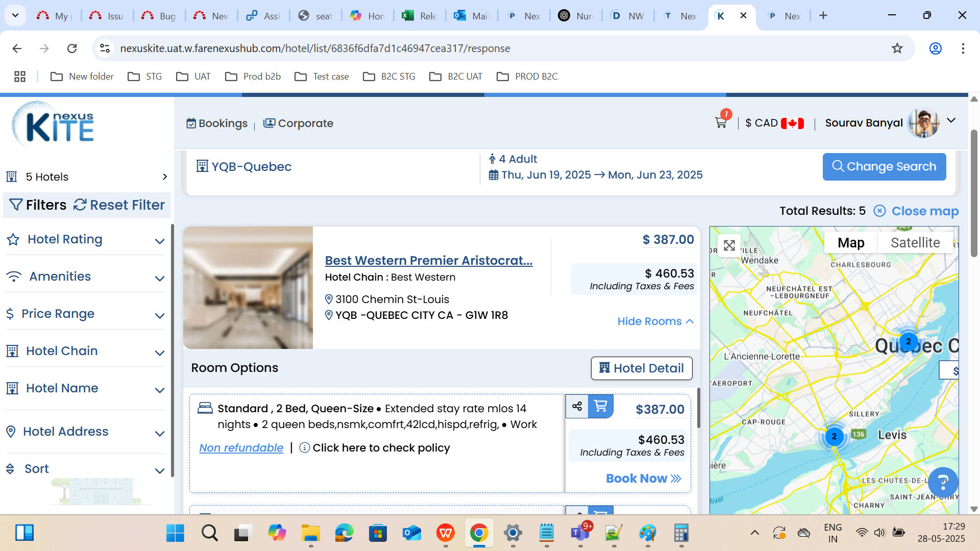The height and width of the screenshot is (551, 980).
Task: Open File Explorer from the taskbar
Action: (310, 533)
